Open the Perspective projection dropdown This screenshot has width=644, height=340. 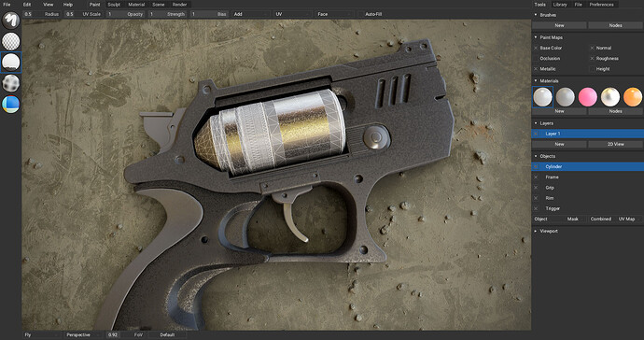click(84, 335)
